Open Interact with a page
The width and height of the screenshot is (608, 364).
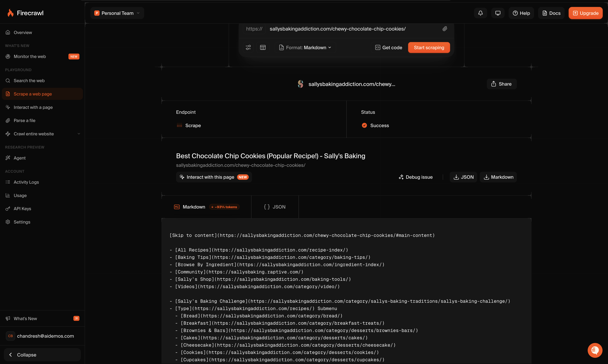[x=42, y=107]
